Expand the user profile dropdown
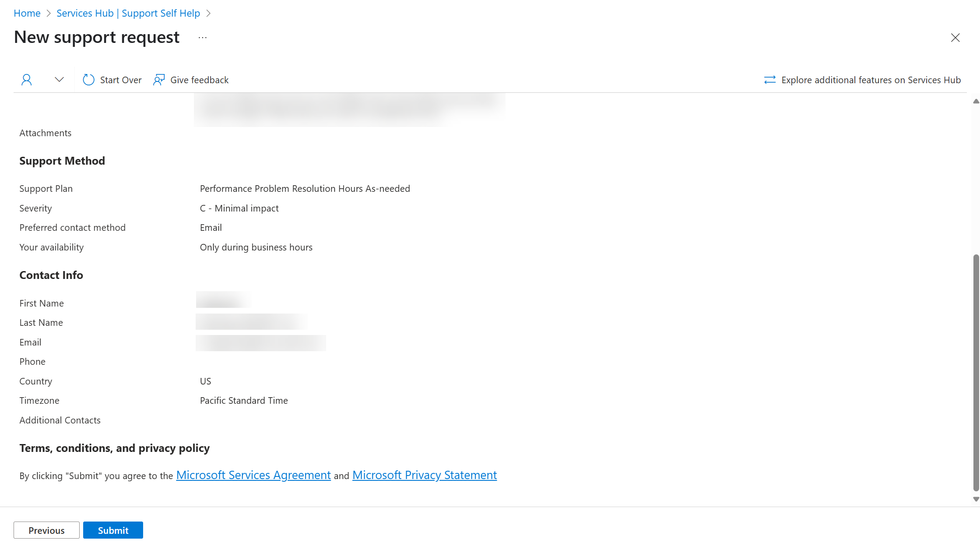The image size is (980, 543). 59,80
